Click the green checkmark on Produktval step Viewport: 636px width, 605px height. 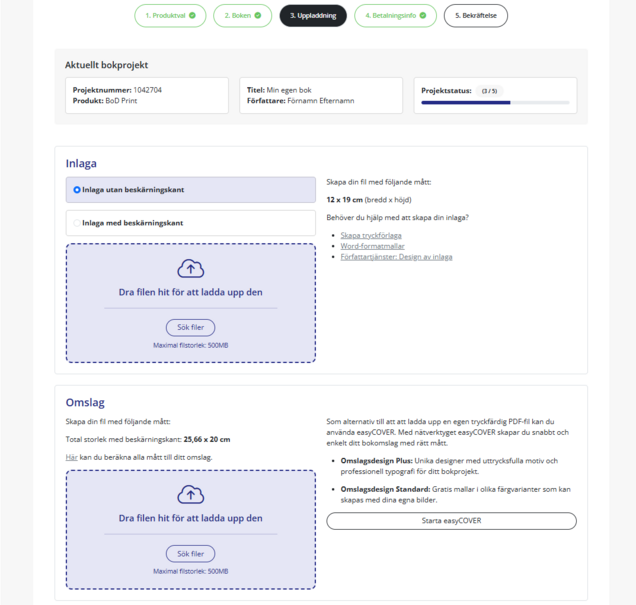[192, 15]
